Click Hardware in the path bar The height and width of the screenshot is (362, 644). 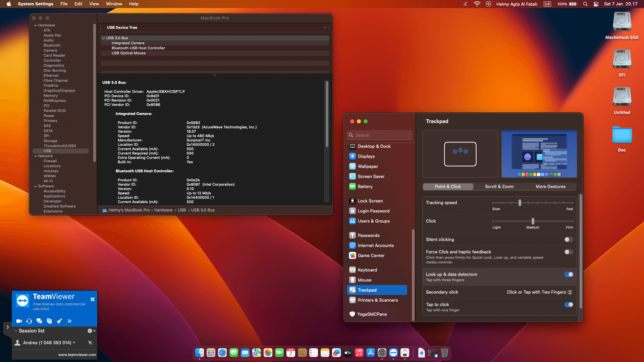[x=163, y=210]
